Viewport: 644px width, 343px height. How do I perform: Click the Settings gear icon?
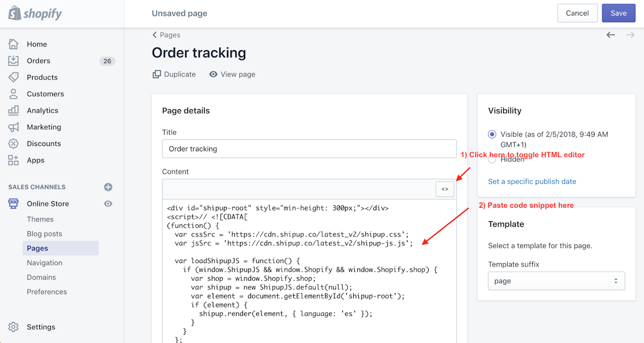coord(14,327)
